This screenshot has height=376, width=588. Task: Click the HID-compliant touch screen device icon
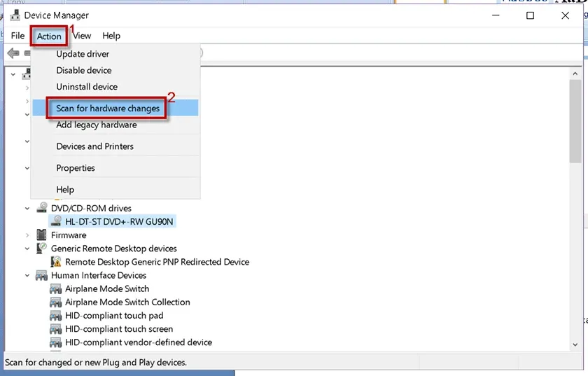(x=56, y=329)
